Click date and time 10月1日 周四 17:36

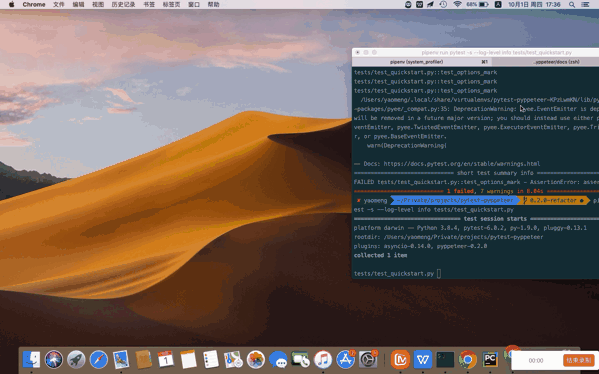(534, 5)
